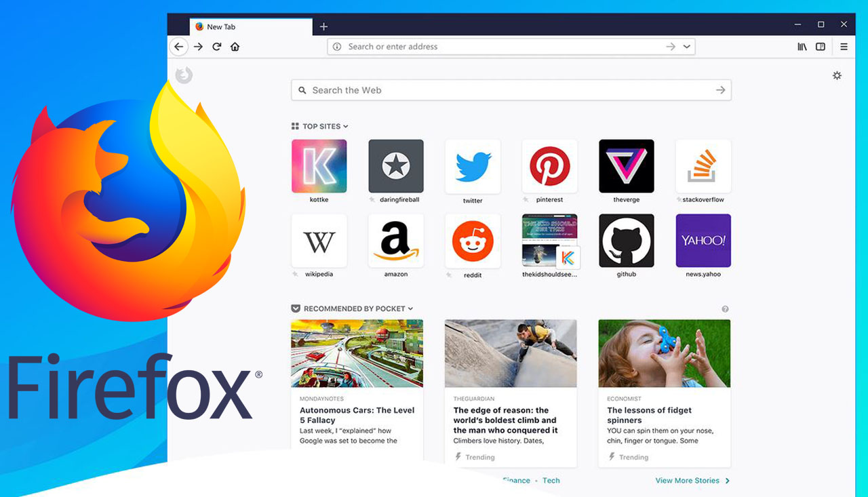The image size is (868, 497).
Task: Open the kottke top site tile
Action: coord(319,166)
